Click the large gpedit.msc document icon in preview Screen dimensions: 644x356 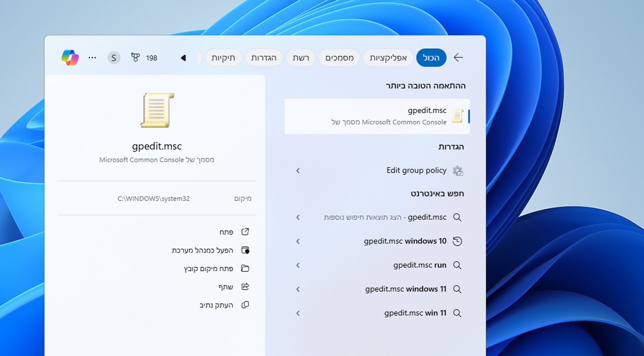coord(157,110)
